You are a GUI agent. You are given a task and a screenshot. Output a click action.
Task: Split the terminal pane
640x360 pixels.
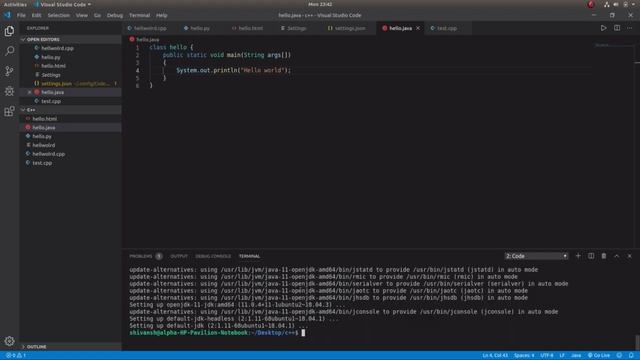click(x=591, y=256)
